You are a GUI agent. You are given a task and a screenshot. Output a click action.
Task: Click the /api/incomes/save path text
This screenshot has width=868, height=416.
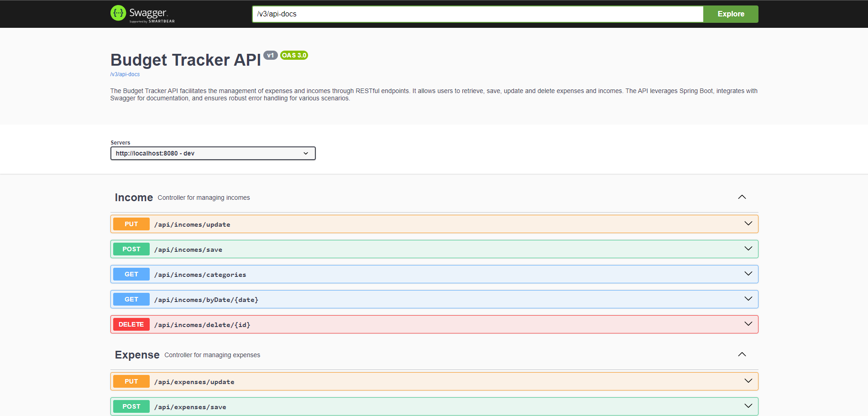tap(188, 250)
